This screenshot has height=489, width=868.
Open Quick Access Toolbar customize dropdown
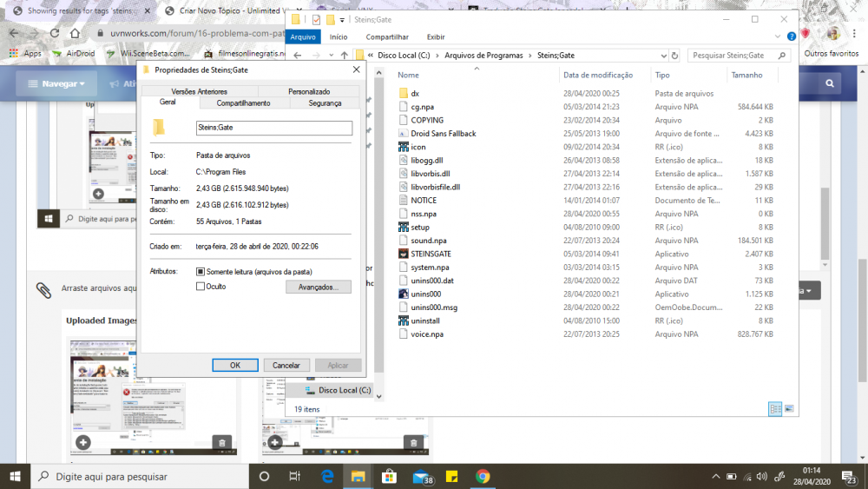pyautogui.click(x=342, y=20)
